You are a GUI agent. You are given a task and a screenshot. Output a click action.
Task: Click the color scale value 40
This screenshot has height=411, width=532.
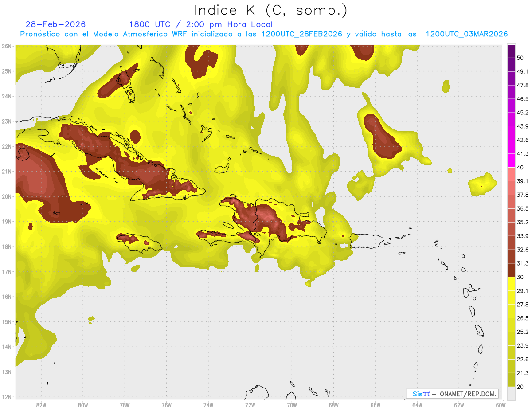520,168
